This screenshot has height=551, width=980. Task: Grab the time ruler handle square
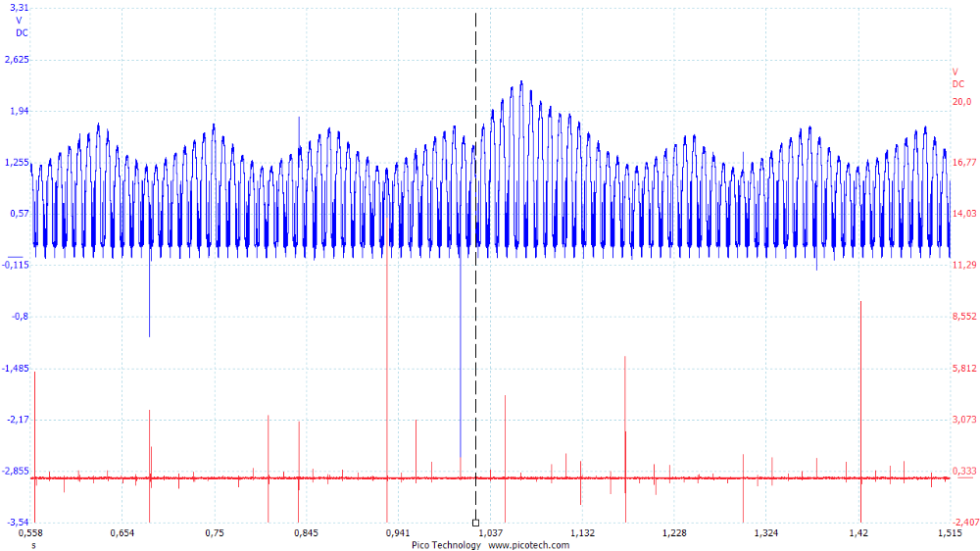[475, 523]
